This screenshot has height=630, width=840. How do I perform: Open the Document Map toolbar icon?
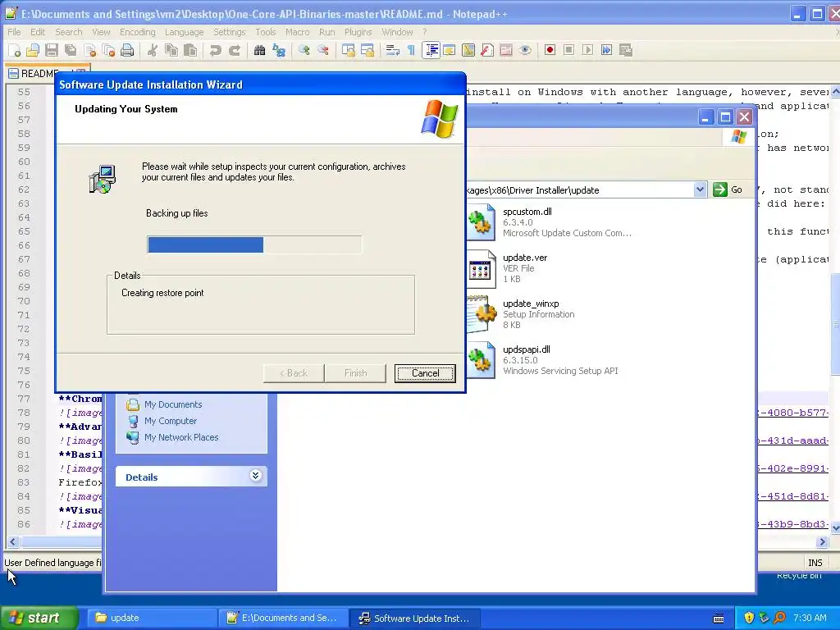point(468,50)
